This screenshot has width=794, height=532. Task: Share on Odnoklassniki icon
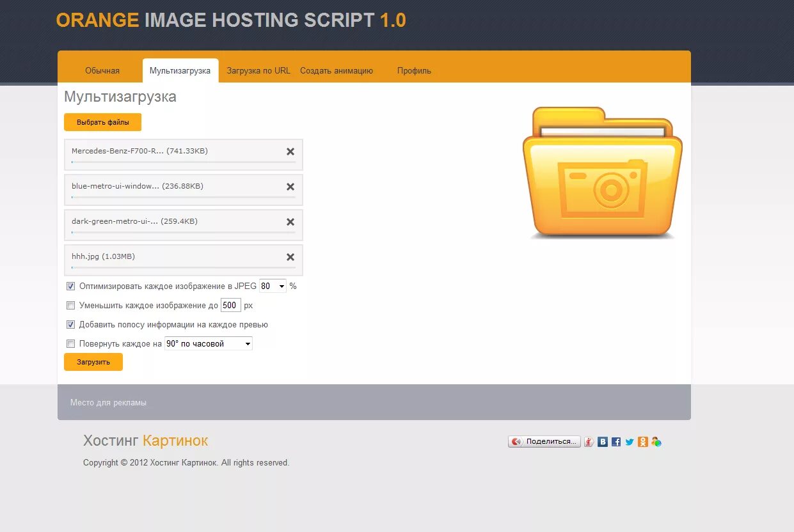point(643,442)
